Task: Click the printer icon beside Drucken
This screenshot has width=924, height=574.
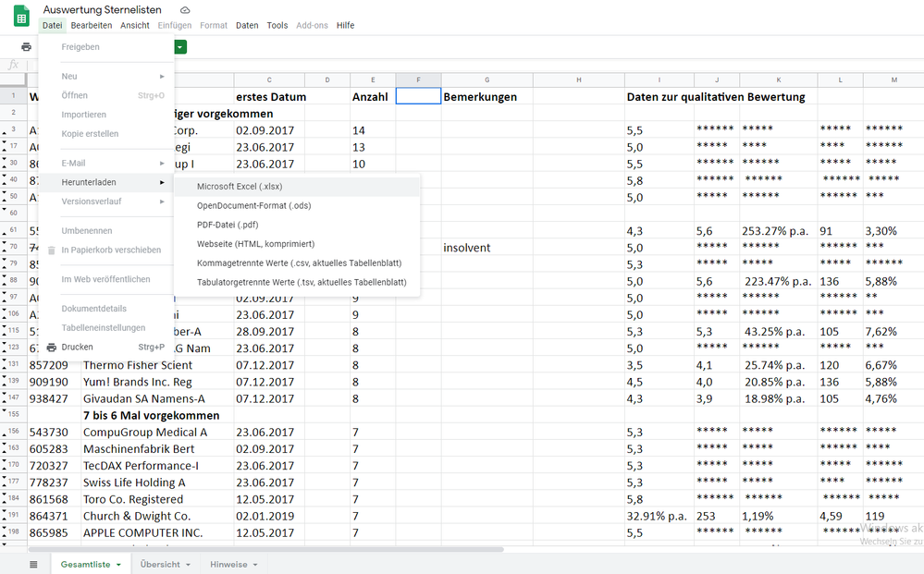Action: pos(52,348)
